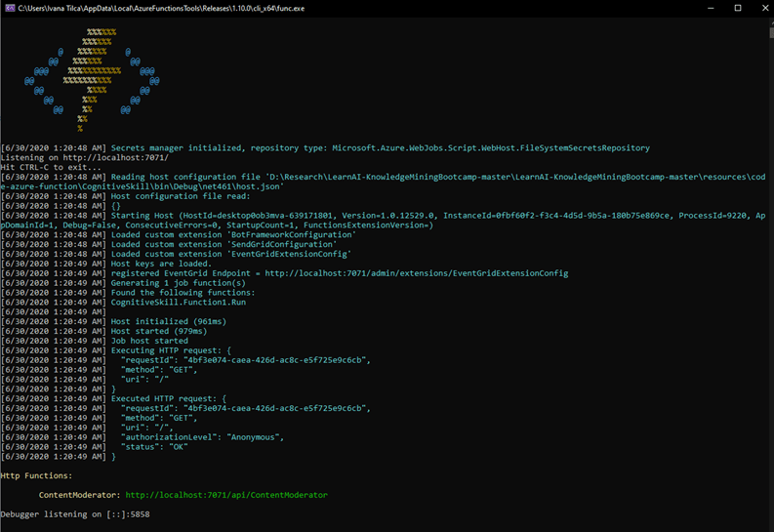Click the 'Debugger listening on' line
The image size is (774, 532).
[x=75, y=513]
